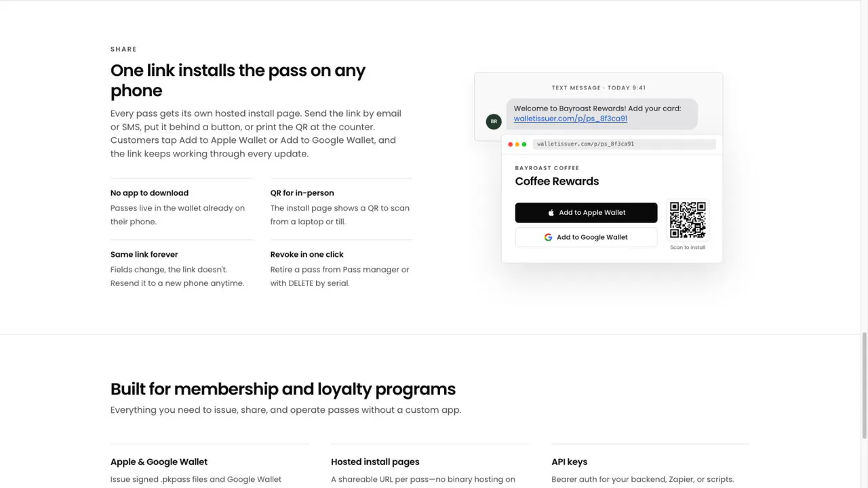Open the walletissuer.com link in text message
Image resolution: width=868 pixels, height=488 pixels.
[570, 119]
